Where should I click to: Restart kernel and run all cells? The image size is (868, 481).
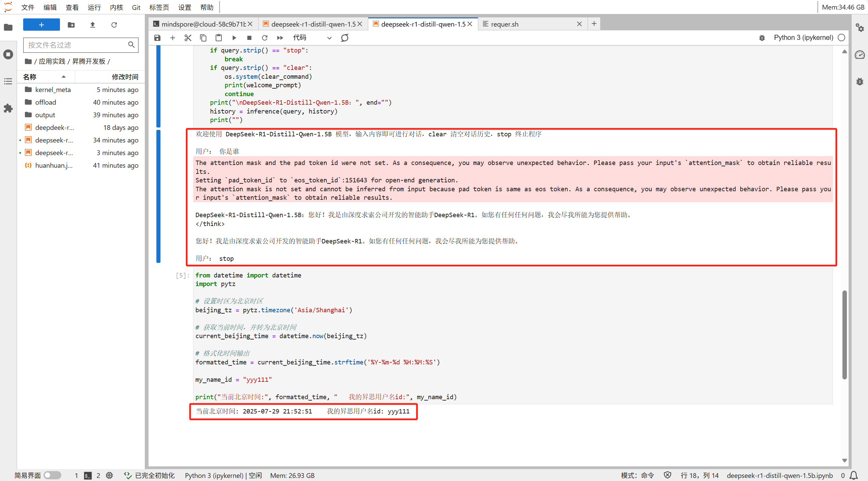point(280,38)
